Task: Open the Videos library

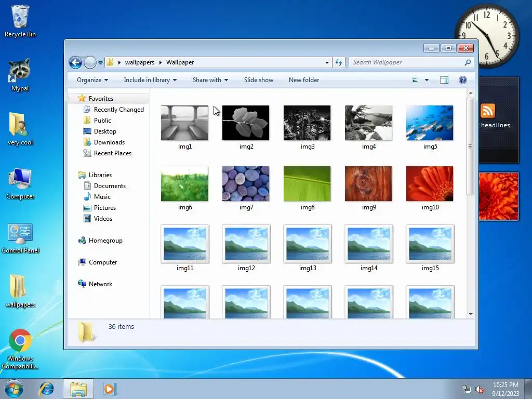Action: click(x=98, y=219)
